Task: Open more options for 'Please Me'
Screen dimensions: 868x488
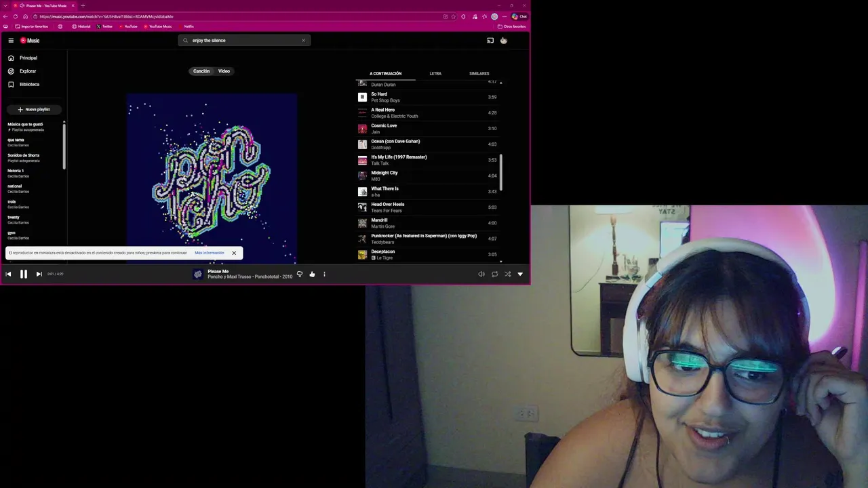Action: pyautogui.click(x=324, y=274)
